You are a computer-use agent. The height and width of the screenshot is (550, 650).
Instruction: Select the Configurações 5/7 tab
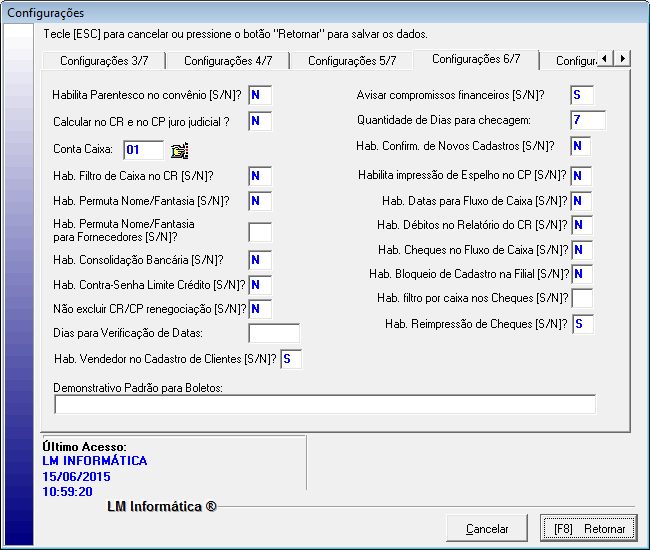351,61
